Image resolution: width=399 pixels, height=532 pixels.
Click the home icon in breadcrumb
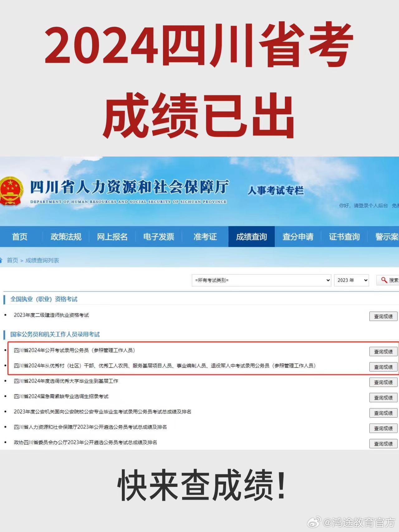1,260
